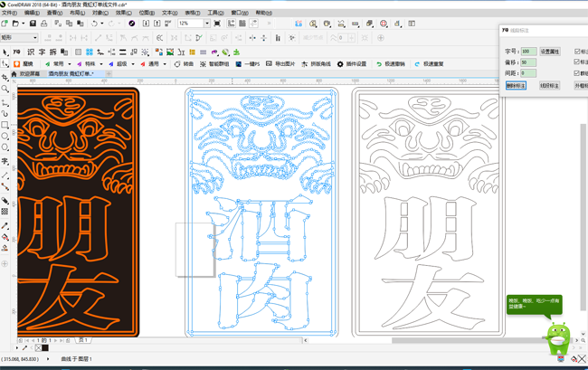Click the 线段标注 button
The width and height of the screenshot is (588, 370).
click(549, 85)
